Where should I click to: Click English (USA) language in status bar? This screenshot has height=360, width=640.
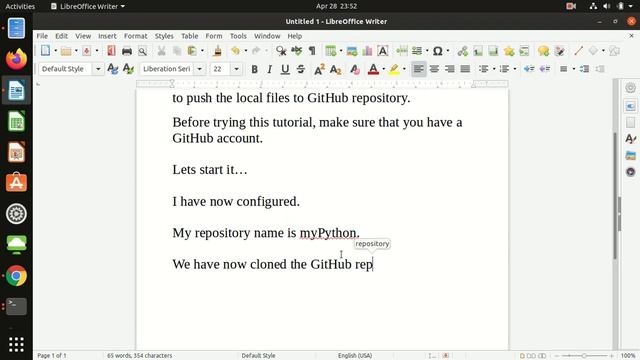point(355,356)
